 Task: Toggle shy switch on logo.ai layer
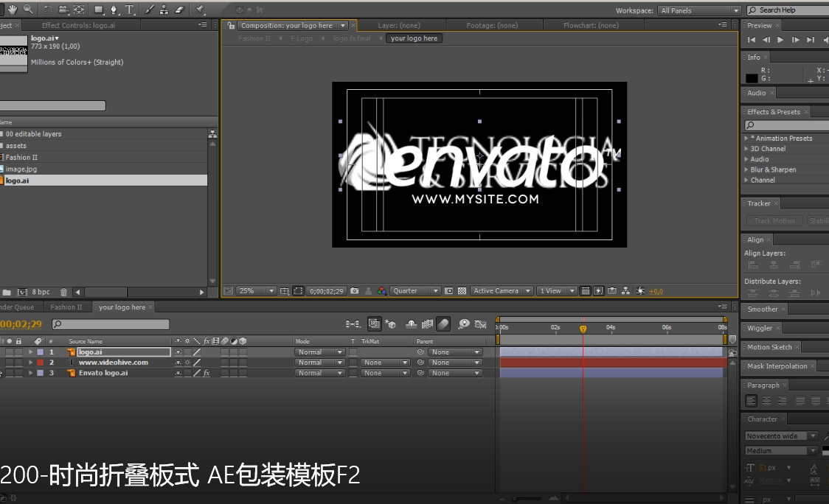point(178,352)
